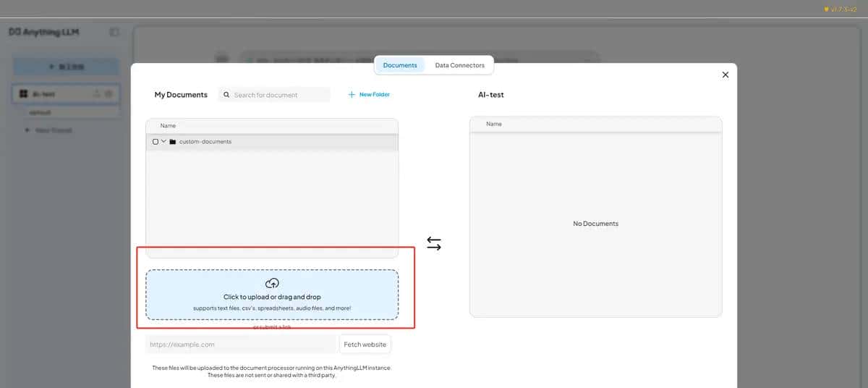Click the New Folder link
The image size is (868, 388).
375,95
